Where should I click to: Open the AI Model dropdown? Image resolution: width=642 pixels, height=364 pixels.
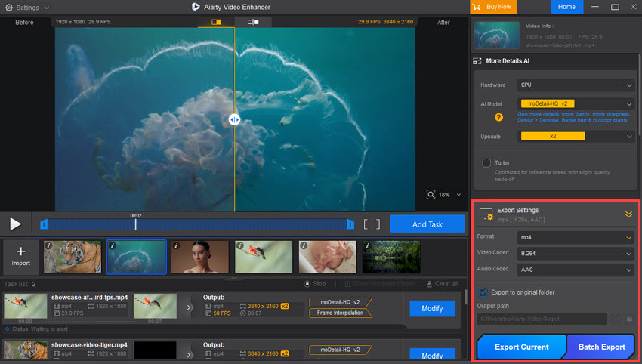576,104
